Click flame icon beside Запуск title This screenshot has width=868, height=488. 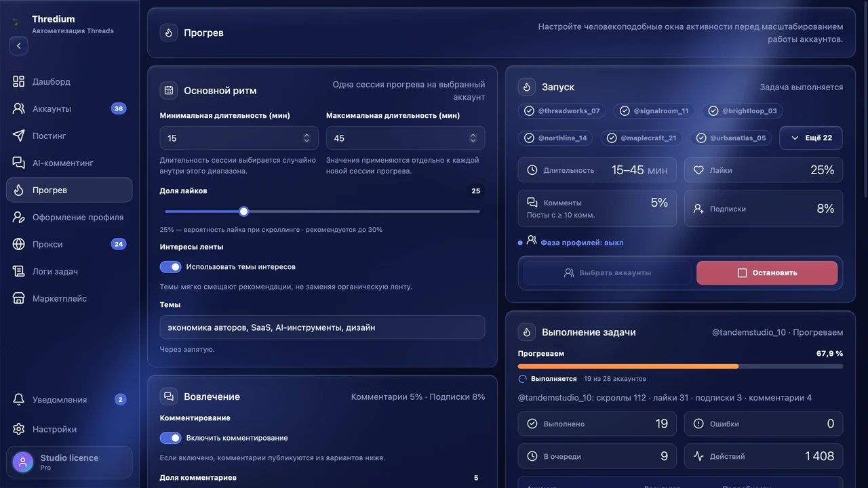pos(527,87)
